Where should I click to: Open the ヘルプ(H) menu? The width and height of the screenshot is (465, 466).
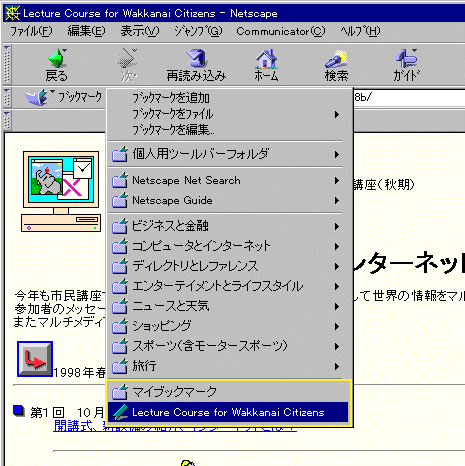click(360, 31)
